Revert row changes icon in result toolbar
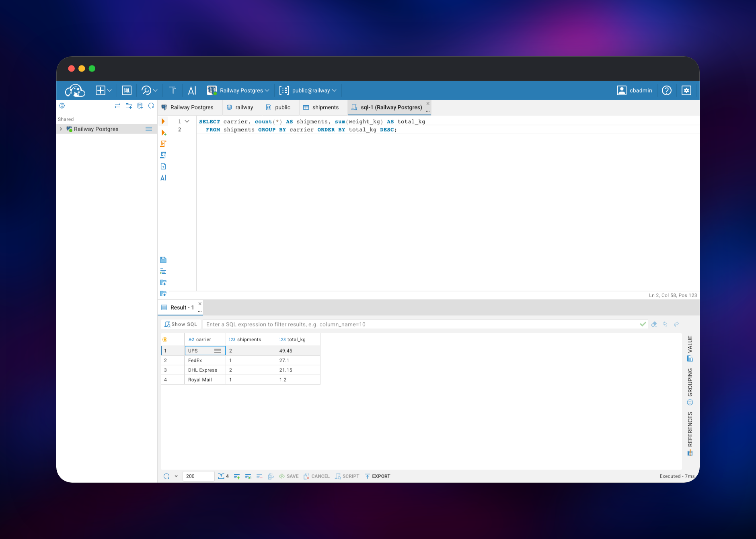Screen dimensions: 756x539 coord(271,476)
